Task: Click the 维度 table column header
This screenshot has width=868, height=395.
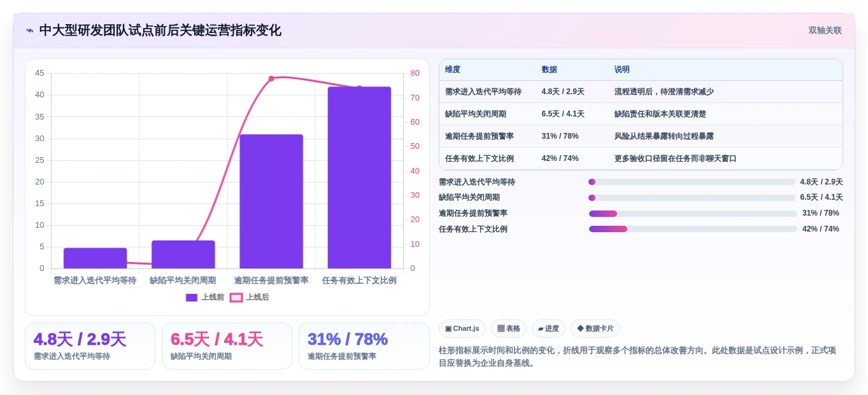Action: pyautogui.click(x=453, y=69)
